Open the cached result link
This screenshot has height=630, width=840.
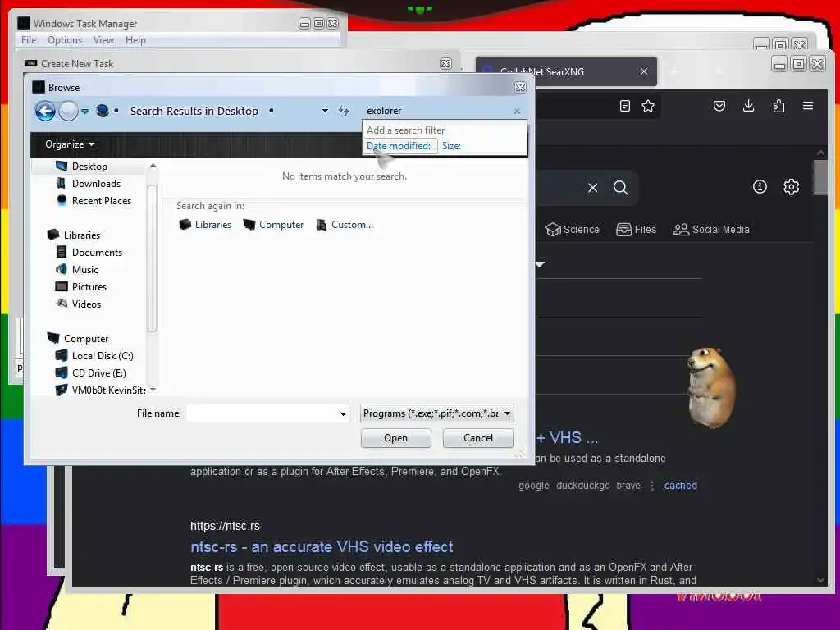pyautogui.click(x=680, y=486)
